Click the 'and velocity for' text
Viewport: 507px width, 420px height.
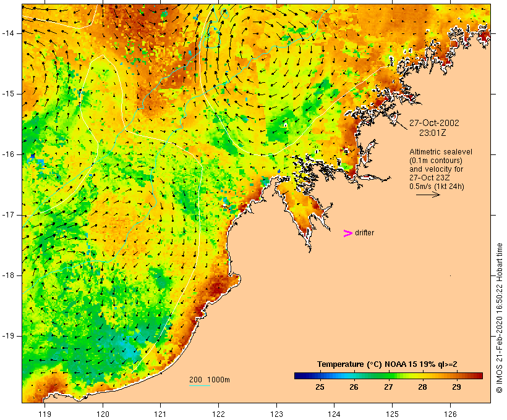point(436,169)
